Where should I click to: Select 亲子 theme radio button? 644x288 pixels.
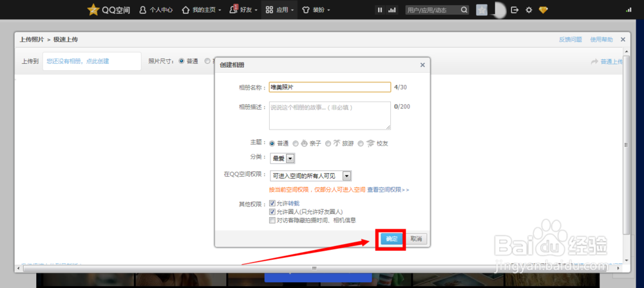click(296, 144)
